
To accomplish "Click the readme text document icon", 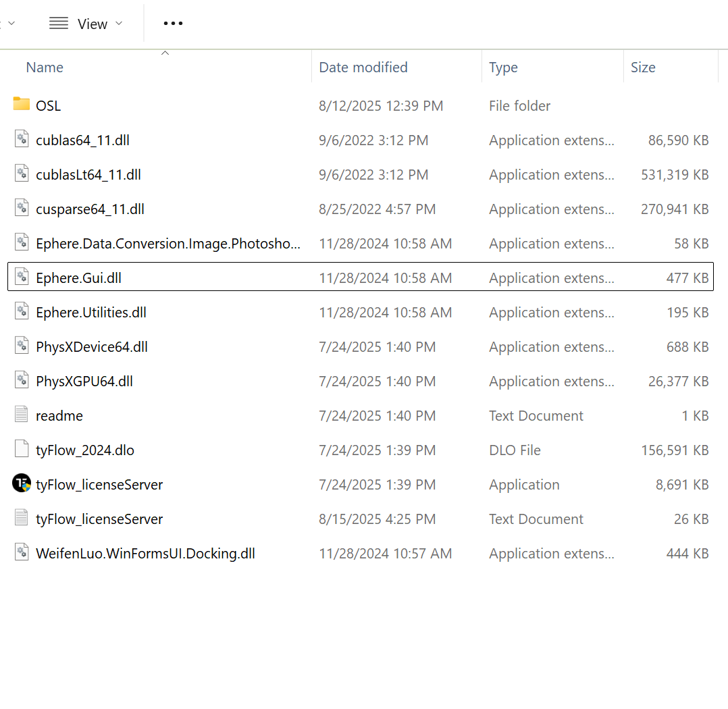I will pos(22,415).
